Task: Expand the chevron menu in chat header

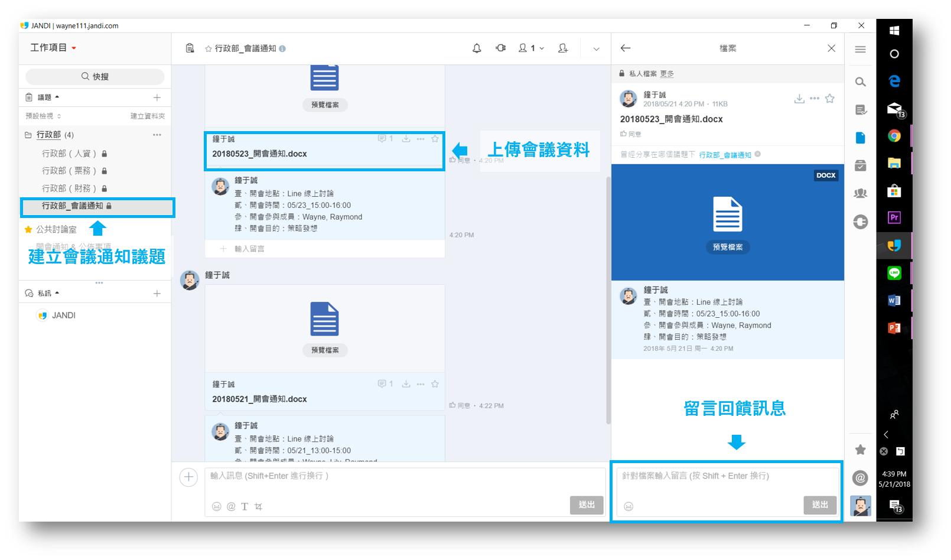Action: tap(596, 49)
